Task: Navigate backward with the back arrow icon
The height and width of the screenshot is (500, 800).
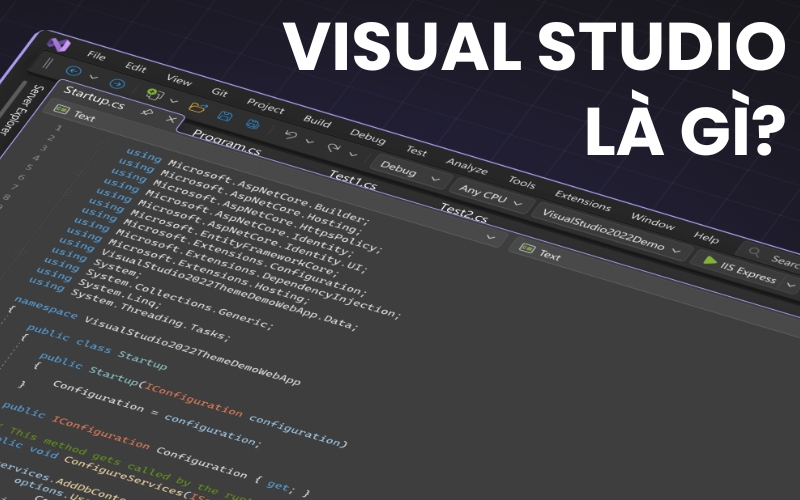Action: [73, 71]
